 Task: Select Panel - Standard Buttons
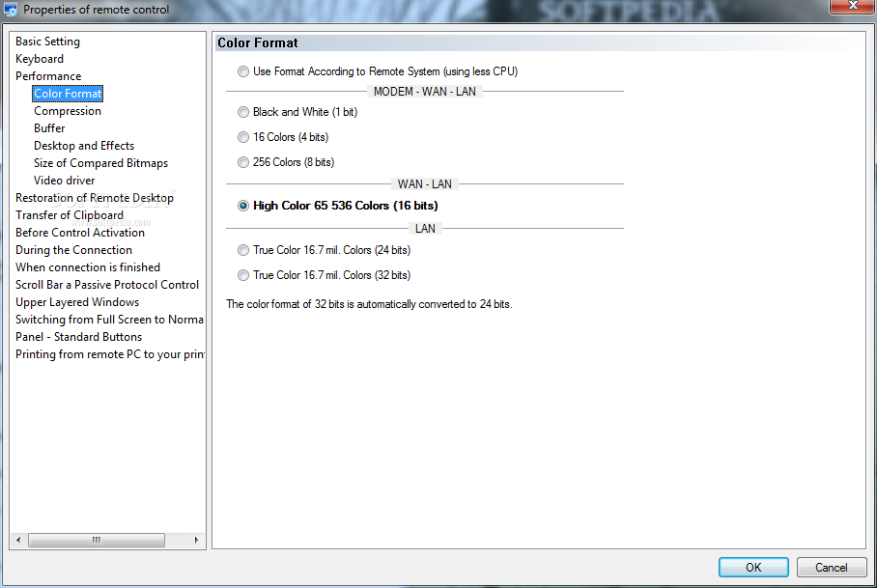pos(79,336)
